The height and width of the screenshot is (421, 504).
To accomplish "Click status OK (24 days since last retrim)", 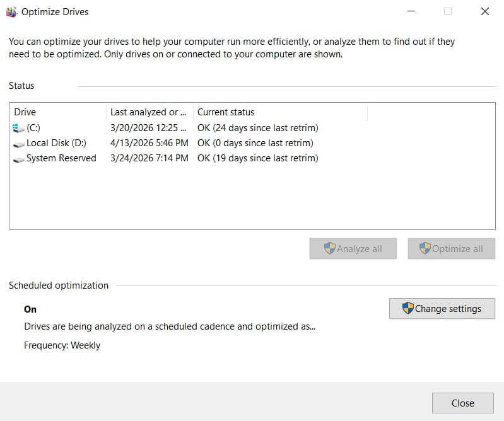I will pos(258,128).
